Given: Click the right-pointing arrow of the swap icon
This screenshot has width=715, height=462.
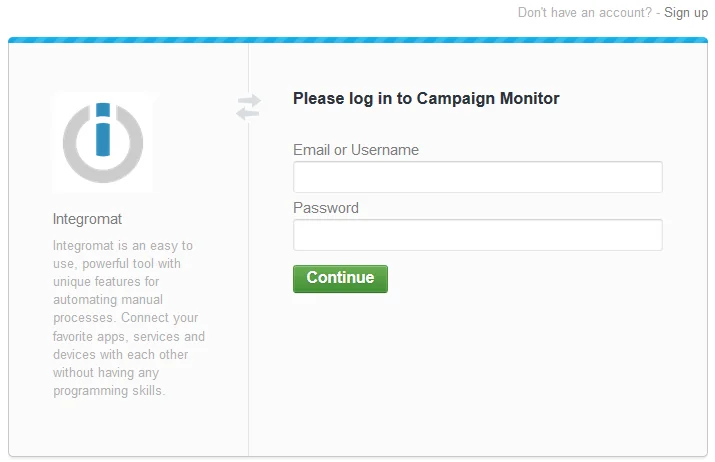Looking at the screenshot, I should point(249,101).
